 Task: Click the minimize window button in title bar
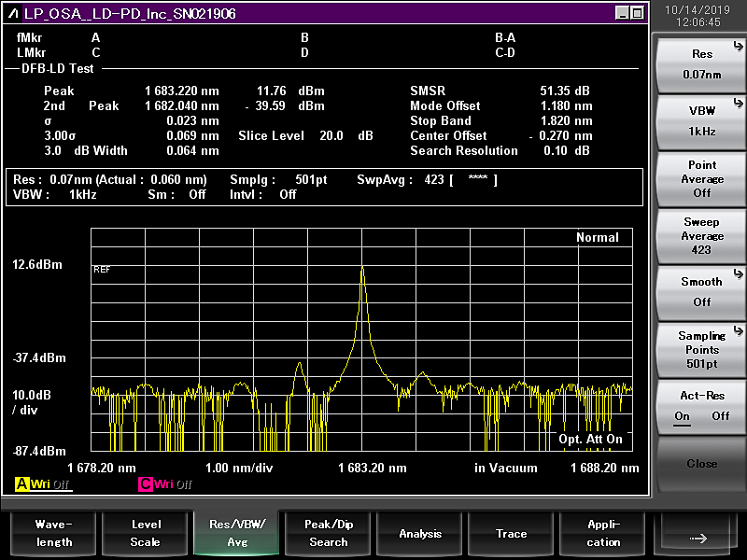click(x=622, y=13)
